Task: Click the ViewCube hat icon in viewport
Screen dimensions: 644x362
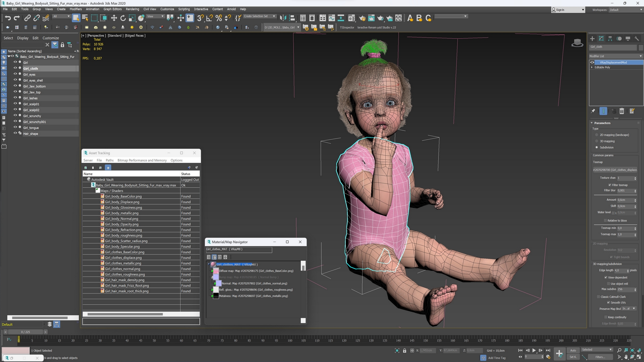Action: [x=577, y=43]
